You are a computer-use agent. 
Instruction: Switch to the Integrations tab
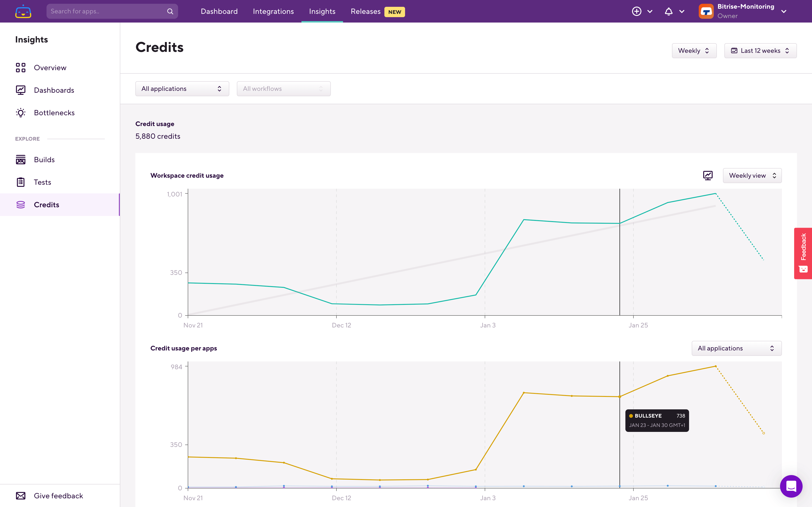pos(273,12)
